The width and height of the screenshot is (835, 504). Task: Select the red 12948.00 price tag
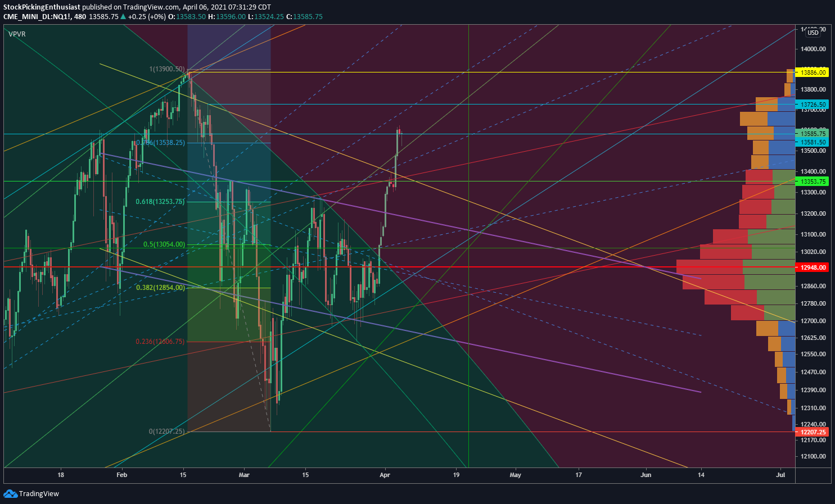(x=813, y=267)
